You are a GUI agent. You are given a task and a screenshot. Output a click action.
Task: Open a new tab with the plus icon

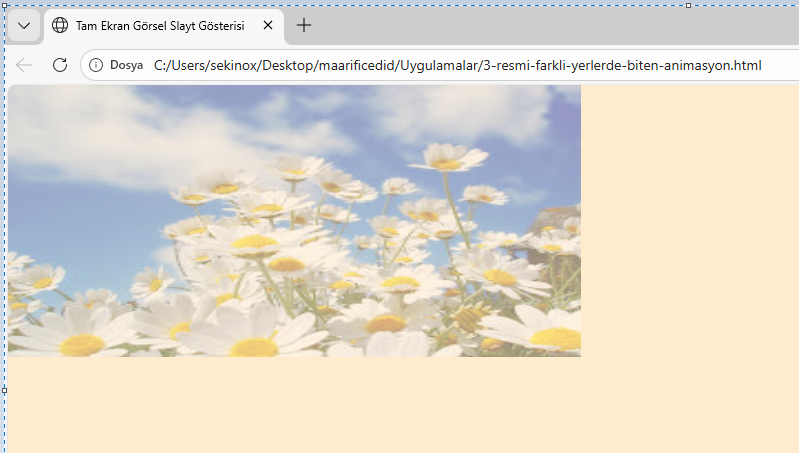pyautogui.click(x=304, y=25)
